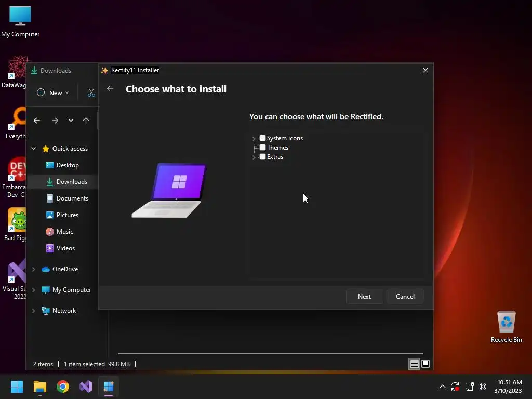This screenshot has height=399, width=532.
Task: Switch Explorer to details view
Action: tap(414, 364)
